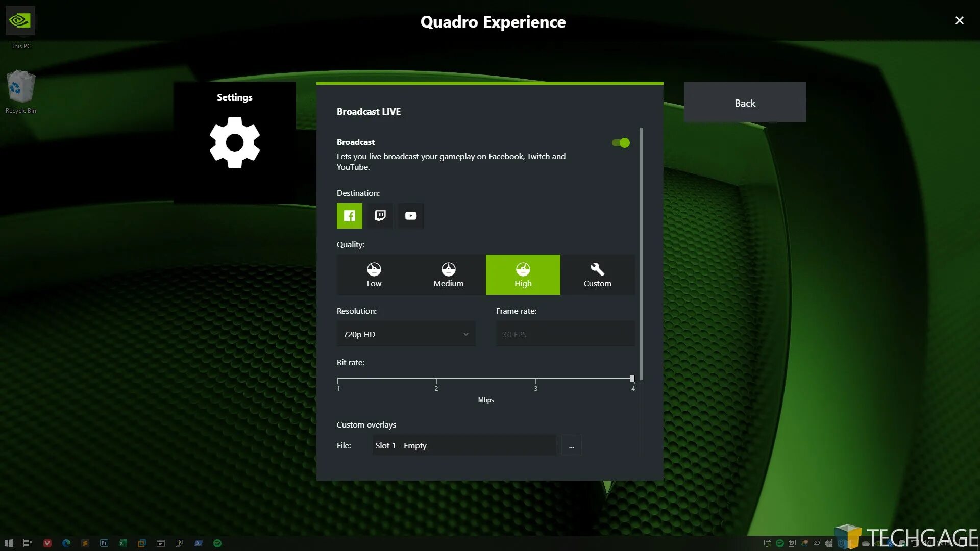Select Twitch as broadcast destination

pyautogui.click(x=380, y=216)
